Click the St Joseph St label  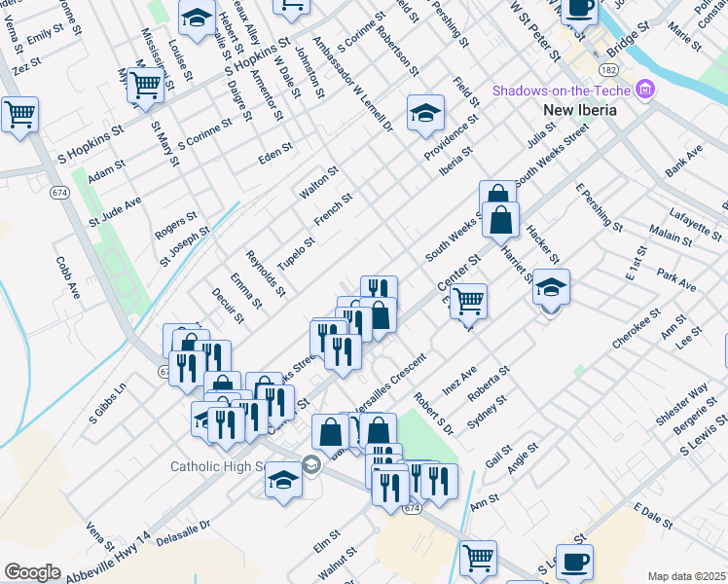tap(185, 246)
